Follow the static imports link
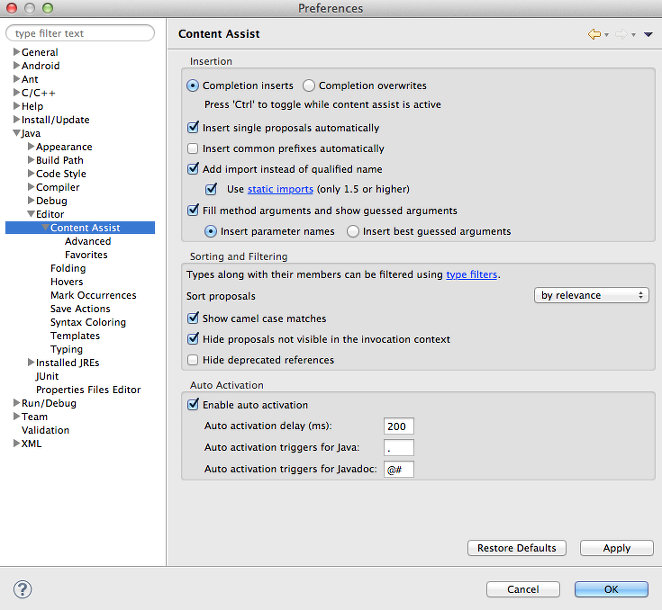662x610 pixels. pyautogui.click(x=280, y=189)
